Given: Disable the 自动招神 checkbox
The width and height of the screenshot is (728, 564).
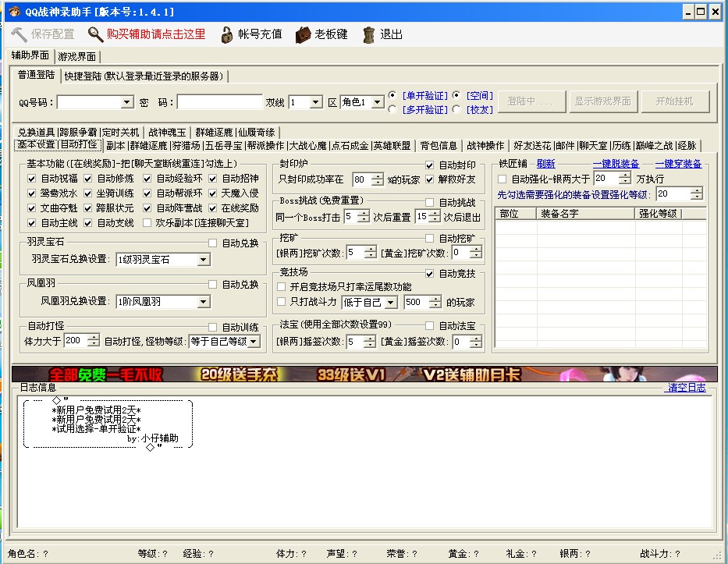Looking at the screenshot, I should 213,179.
